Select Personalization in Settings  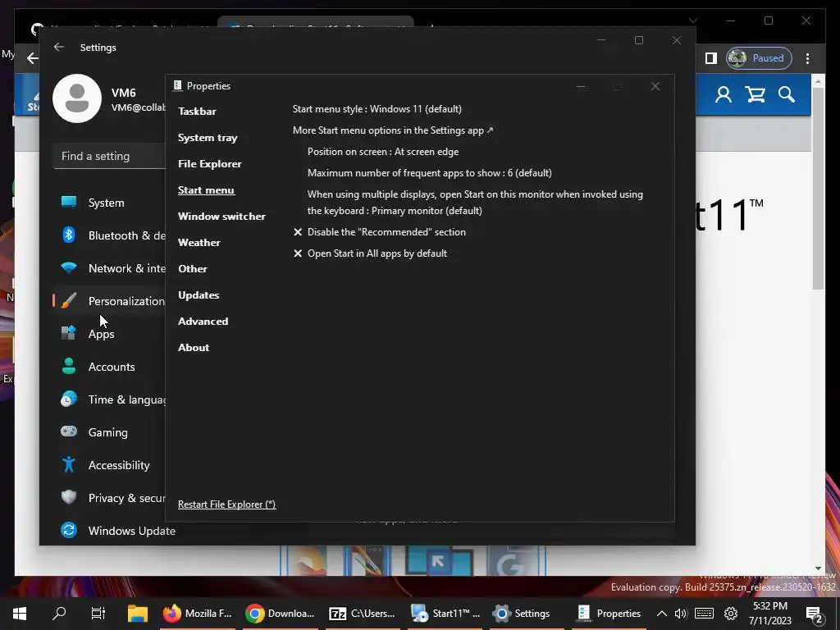tap(109, 301)
